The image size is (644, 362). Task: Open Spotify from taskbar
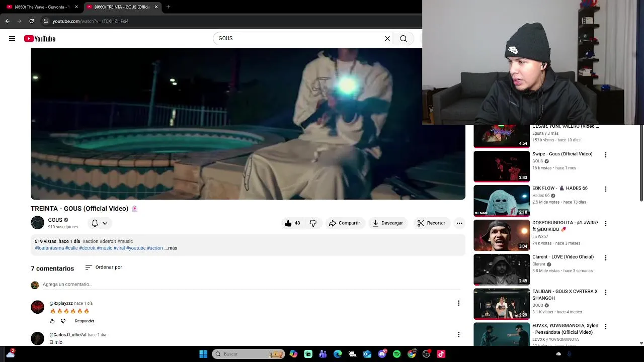tap(396, 354)
